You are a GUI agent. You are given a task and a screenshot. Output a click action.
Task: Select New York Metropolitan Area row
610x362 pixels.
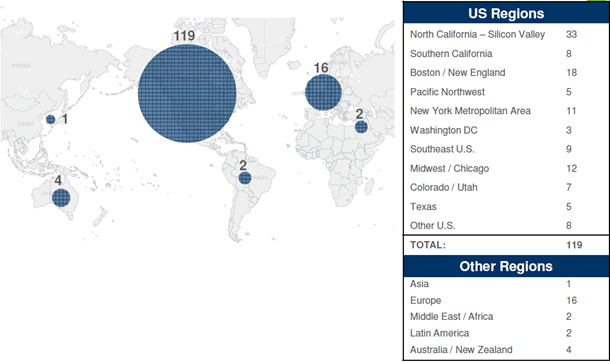506,111
